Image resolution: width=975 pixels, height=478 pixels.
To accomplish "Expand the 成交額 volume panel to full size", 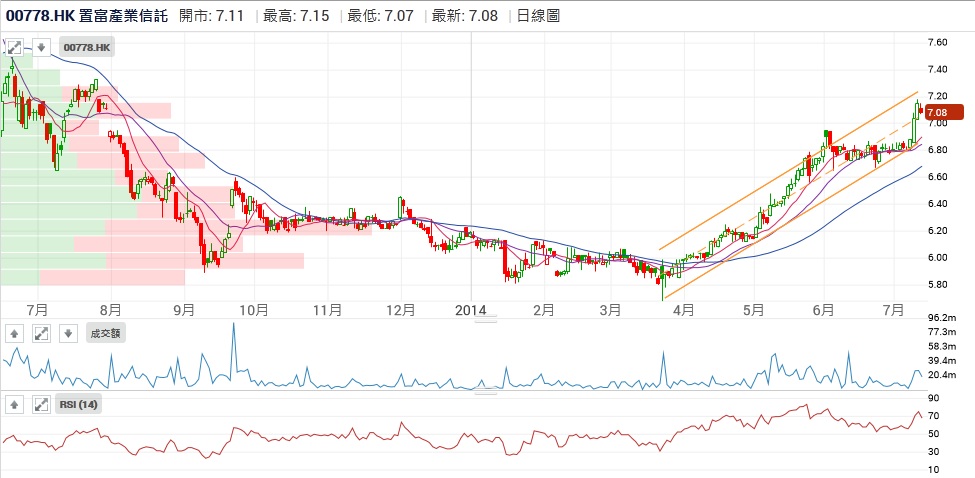I will [41, 333].
